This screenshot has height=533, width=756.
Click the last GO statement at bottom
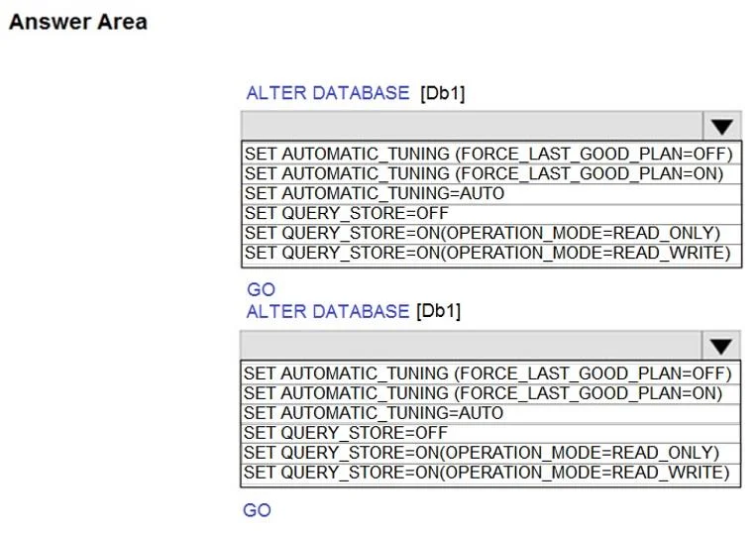(x=257, y=510)
